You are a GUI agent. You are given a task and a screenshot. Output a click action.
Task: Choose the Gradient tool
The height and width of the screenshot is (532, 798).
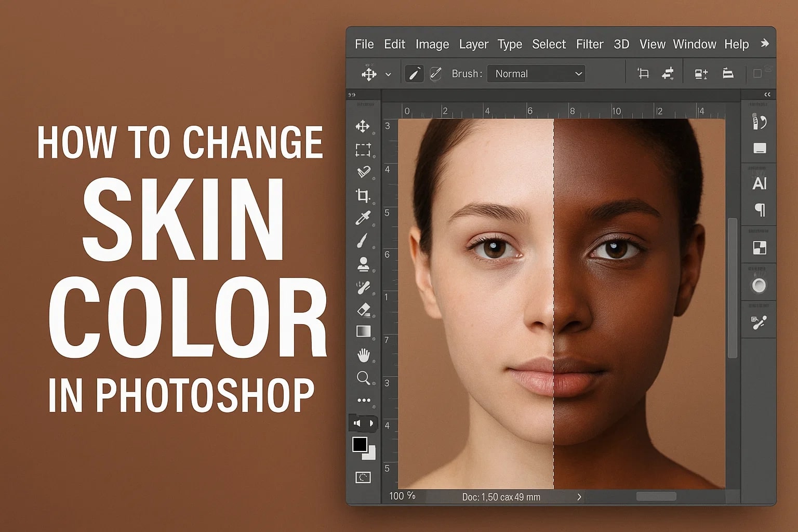tap(363, 332)
